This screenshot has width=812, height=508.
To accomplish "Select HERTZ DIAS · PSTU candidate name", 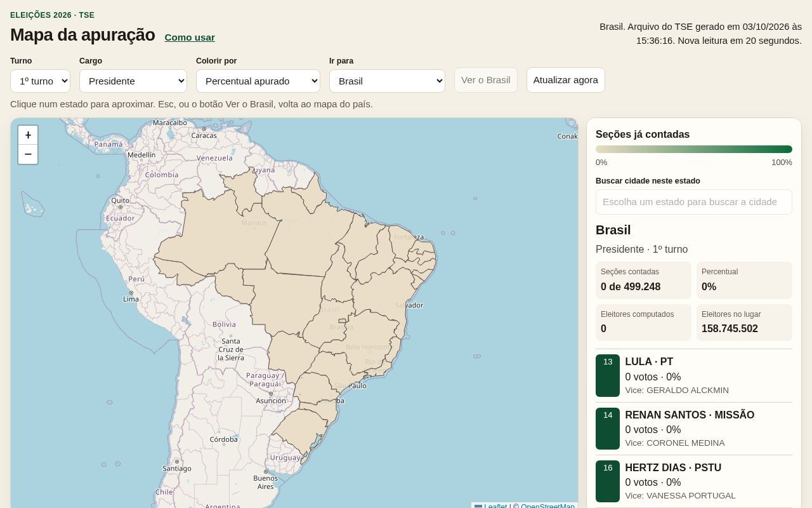I will [x=673, y=467].
